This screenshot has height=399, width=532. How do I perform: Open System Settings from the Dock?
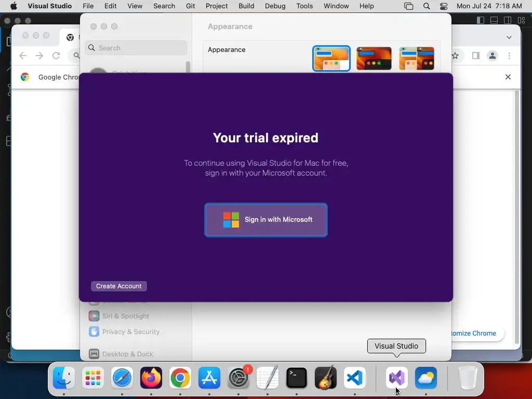coord(238,378)
